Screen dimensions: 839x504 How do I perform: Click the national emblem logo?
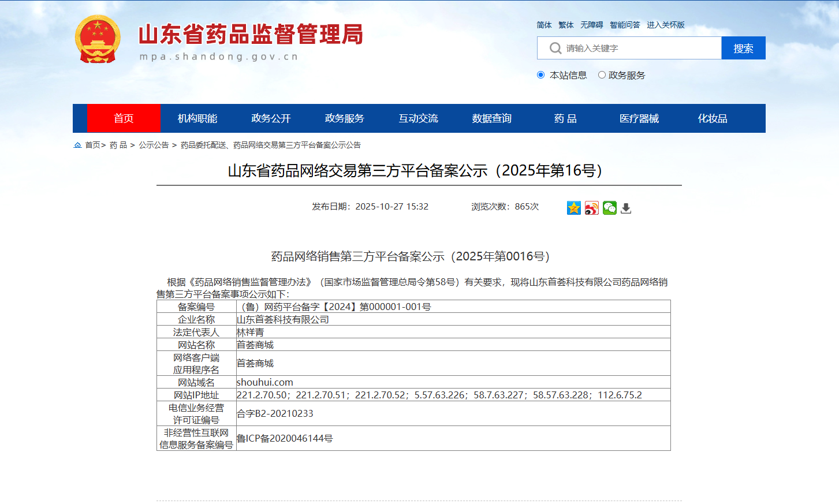click(x=98, y=39)
